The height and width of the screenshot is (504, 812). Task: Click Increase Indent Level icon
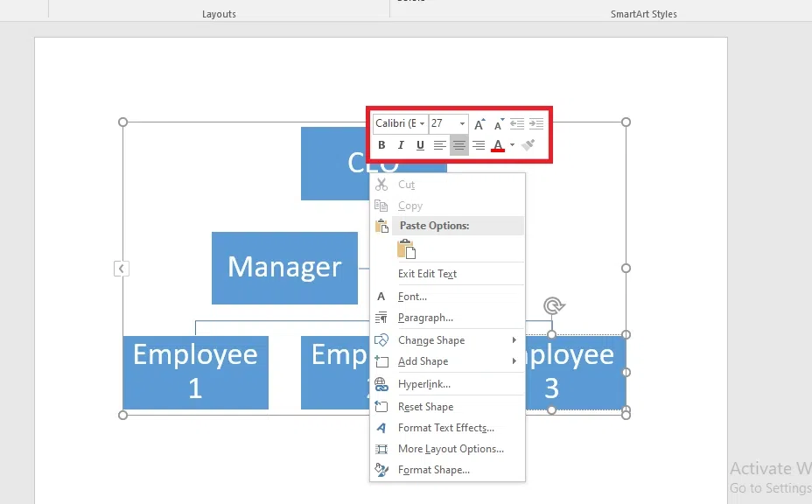(x=536, y=123)
